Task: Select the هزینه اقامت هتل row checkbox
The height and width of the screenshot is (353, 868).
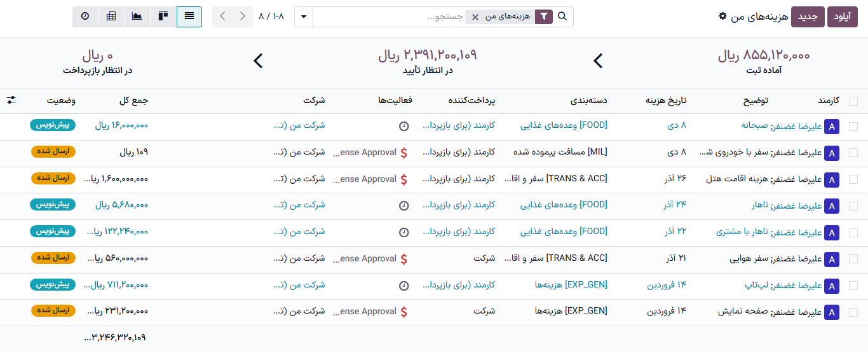Action: pyautogui.click(x=853, y=179)
